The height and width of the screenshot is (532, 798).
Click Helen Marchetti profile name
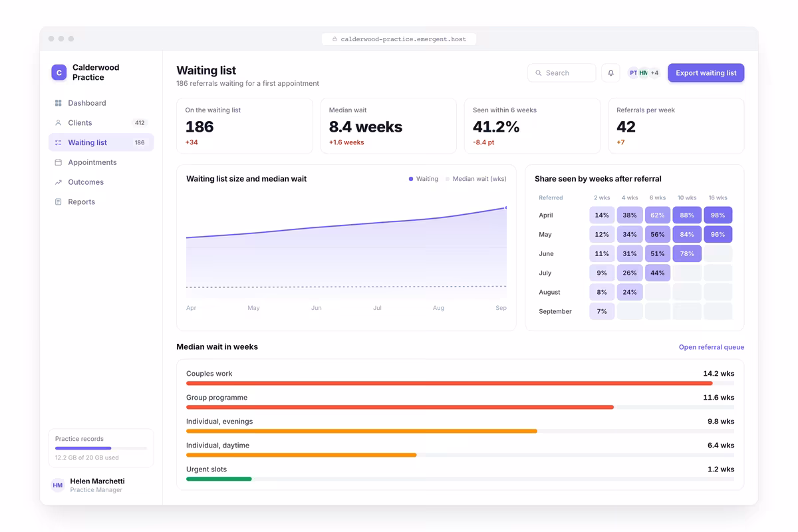pos(97,481)
